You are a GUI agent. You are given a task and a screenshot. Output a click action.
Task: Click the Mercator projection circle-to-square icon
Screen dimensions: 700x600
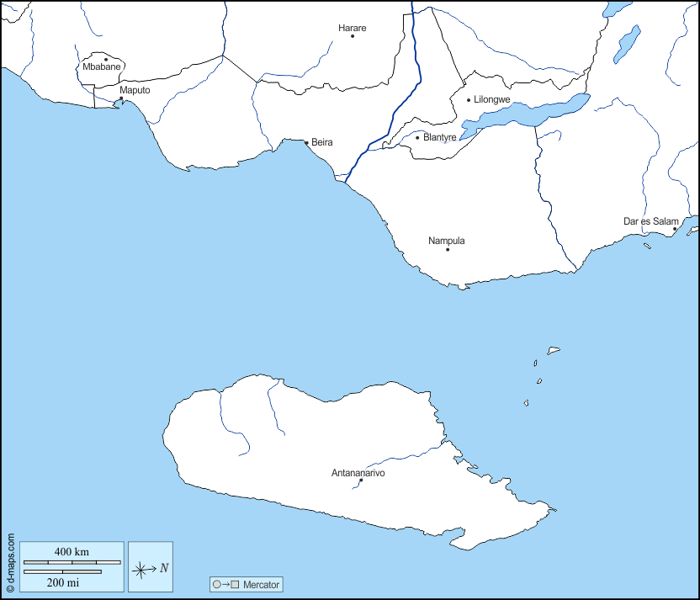226,584
